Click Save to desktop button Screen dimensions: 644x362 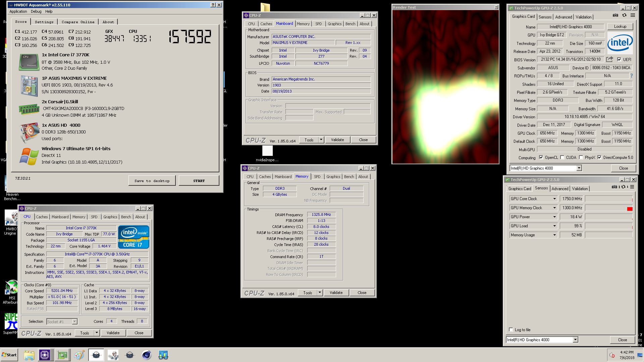tap(152, 181)
